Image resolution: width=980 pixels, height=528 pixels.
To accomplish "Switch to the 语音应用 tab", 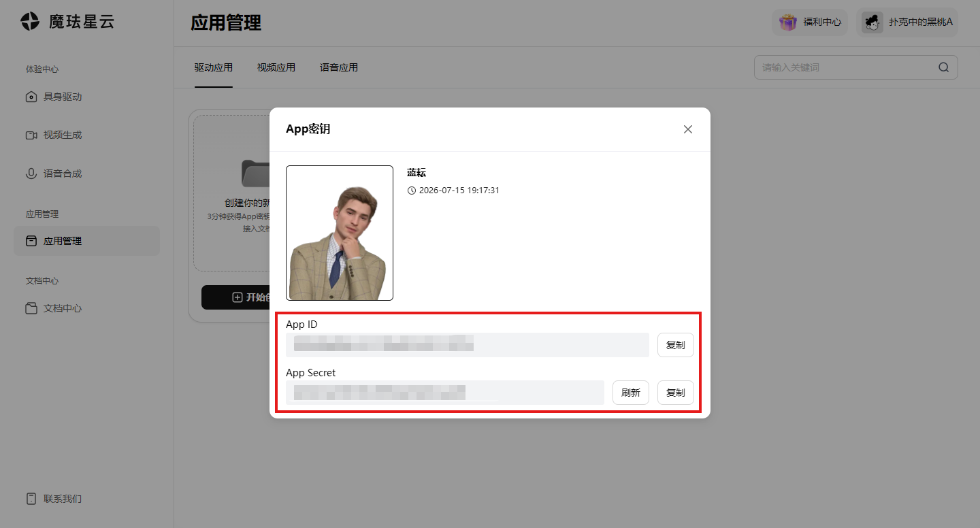I will point(339,67).
